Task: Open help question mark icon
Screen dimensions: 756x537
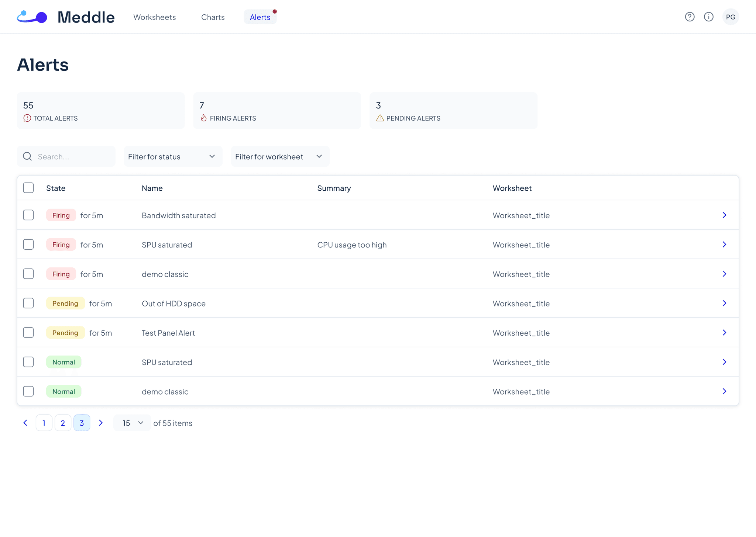Action: 690,17
